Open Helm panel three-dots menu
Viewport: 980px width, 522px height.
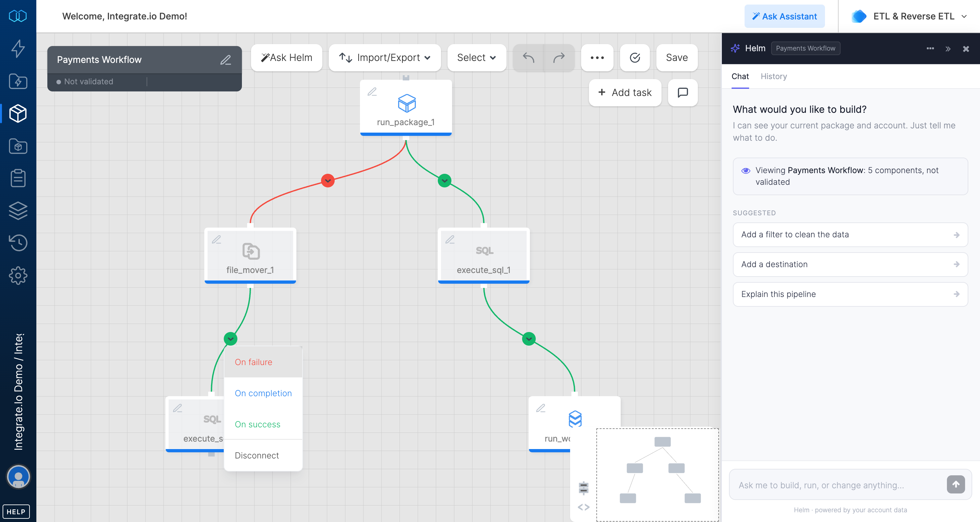930,48
